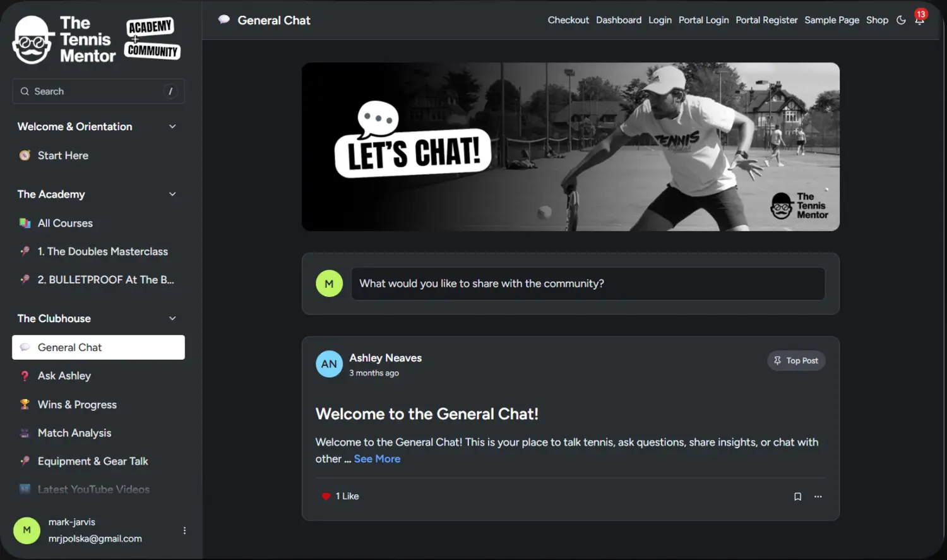Screen dimensions: 947x560
Task: Click the red heart like icon
Action: pyautogui.click(x=326, y=496)
